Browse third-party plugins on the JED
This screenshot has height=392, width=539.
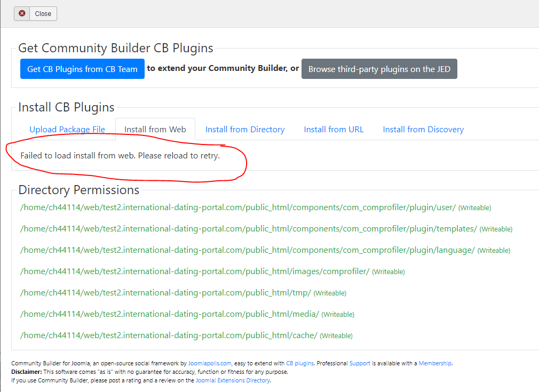tap(379, 69)
